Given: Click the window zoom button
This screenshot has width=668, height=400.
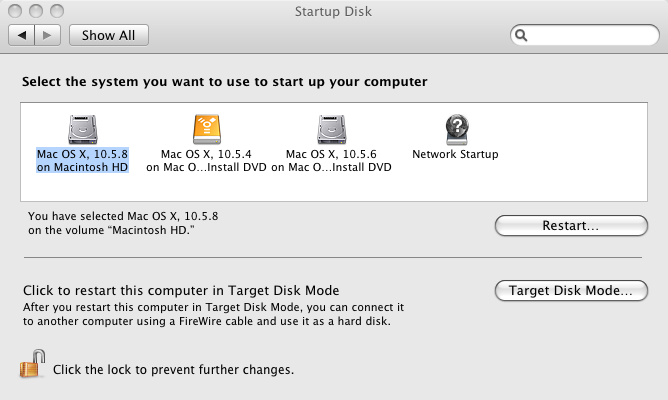Looking at the screenshot, I should (x=57, y=11).
